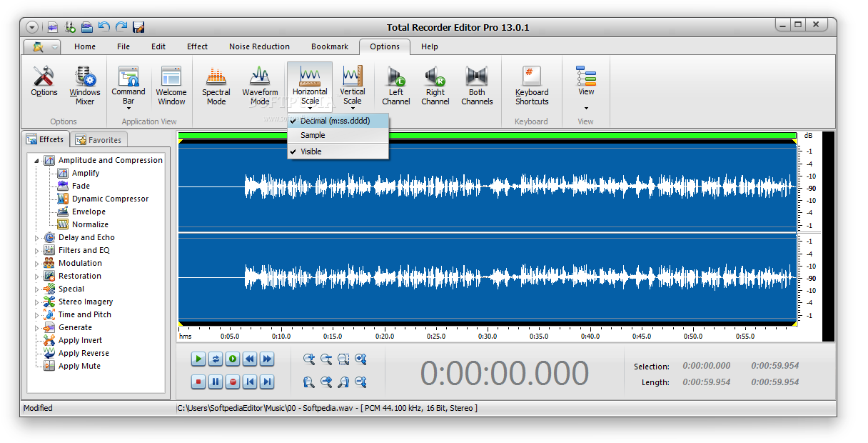Image resolution: width=868 pixels, height=443 pixels.
Task: Open the File ribbon tab
Action: [x=123, y=47]
